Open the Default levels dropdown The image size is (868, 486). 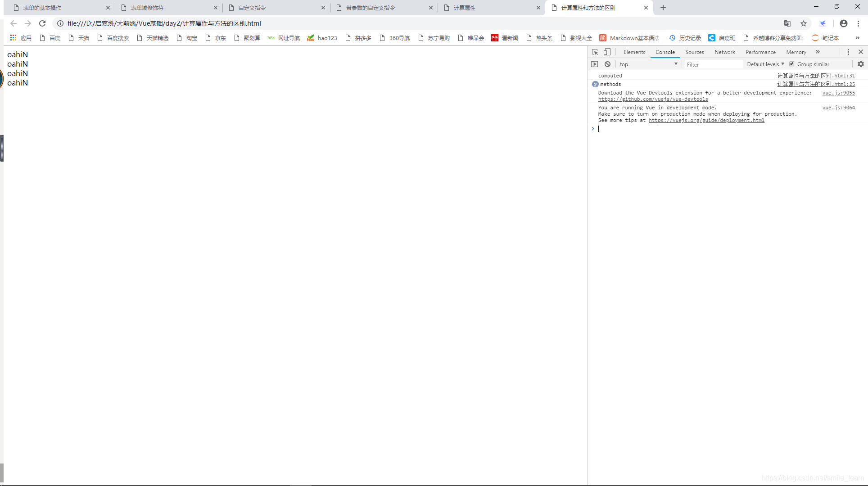pyautogui.click(x=765, y=64)
